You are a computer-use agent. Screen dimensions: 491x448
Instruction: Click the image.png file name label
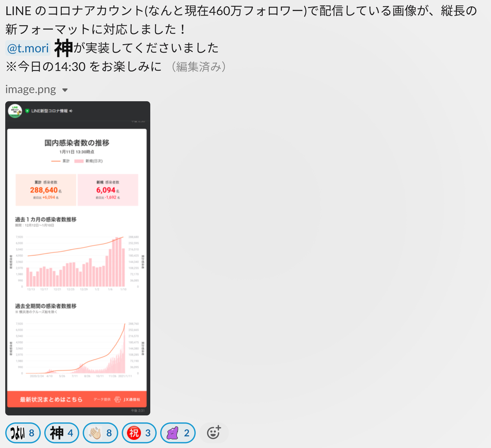pyautogui.click(x=31, y=90)
